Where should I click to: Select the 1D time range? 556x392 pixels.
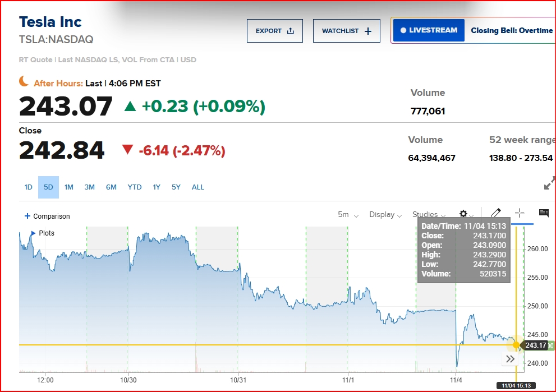tap(29, 187)
